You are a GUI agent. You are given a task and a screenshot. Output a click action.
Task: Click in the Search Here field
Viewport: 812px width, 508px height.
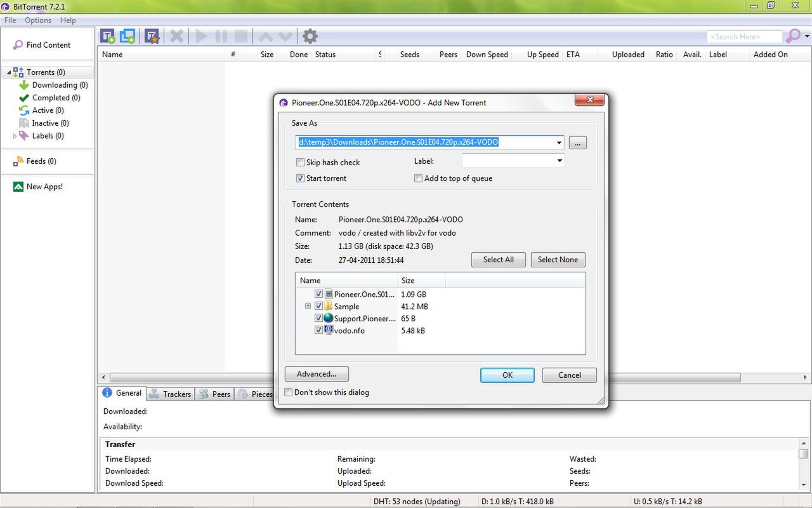coord(744,37)
